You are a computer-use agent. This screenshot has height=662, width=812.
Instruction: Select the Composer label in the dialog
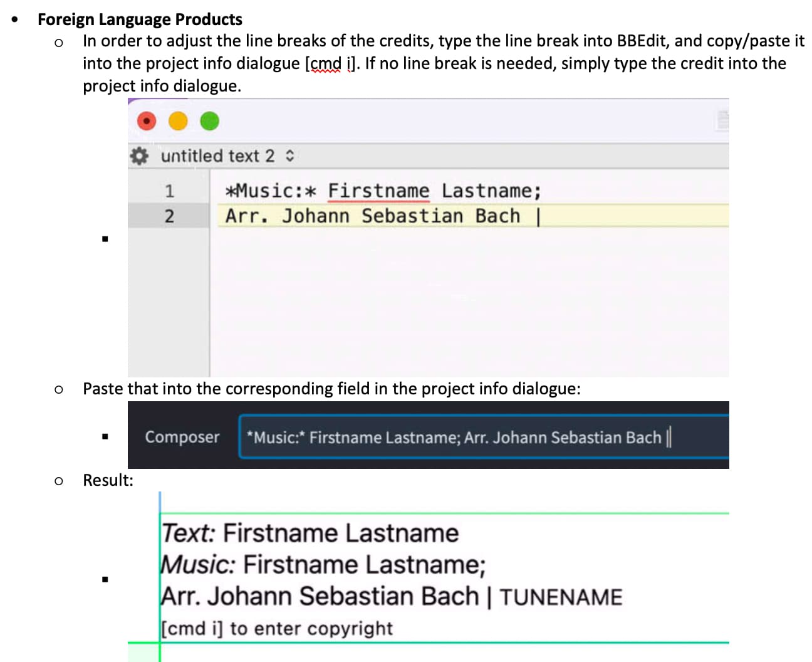182,437
